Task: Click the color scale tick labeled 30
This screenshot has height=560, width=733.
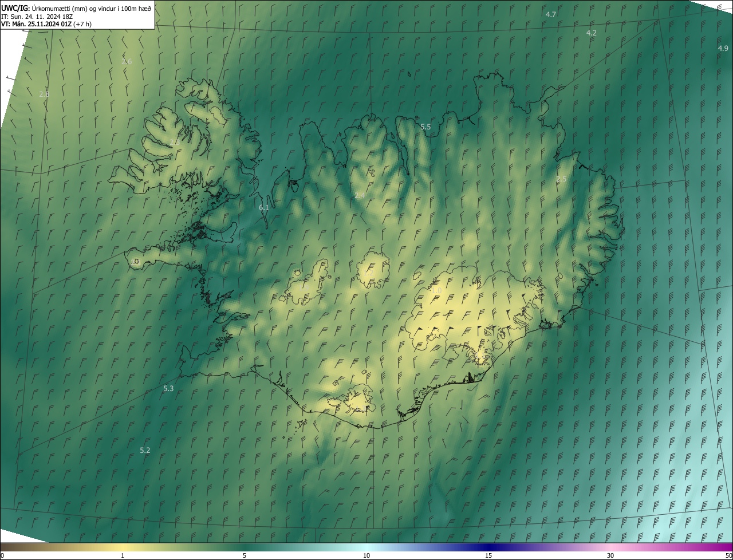Action: pos(610,555)
